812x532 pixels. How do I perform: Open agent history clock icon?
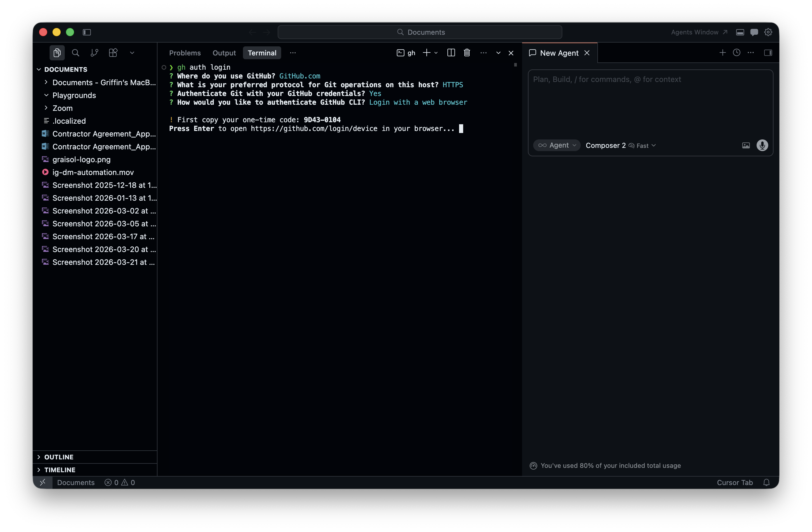tap(736, 52)
